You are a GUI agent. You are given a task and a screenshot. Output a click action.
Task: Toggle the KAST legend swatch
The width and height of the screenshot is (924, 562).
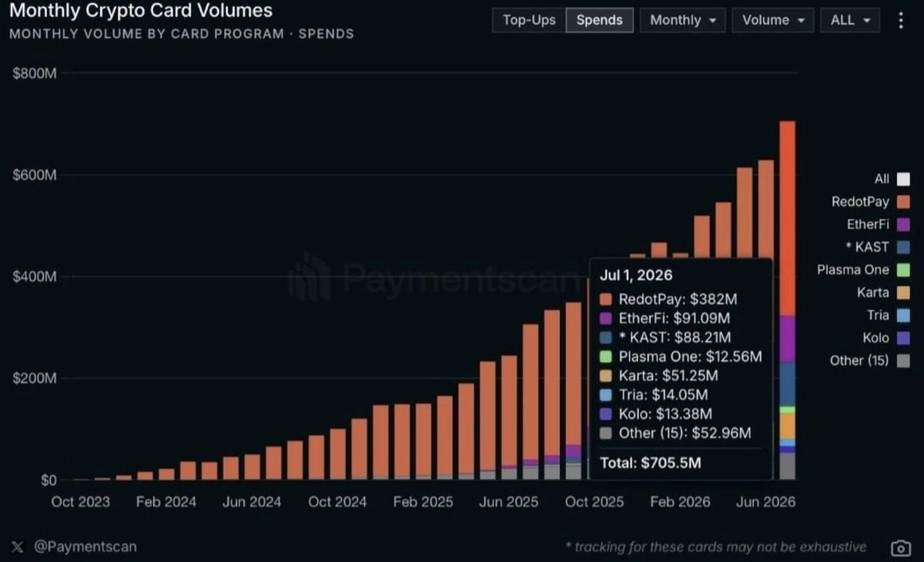pyautogui.click(x=903, y=247)
